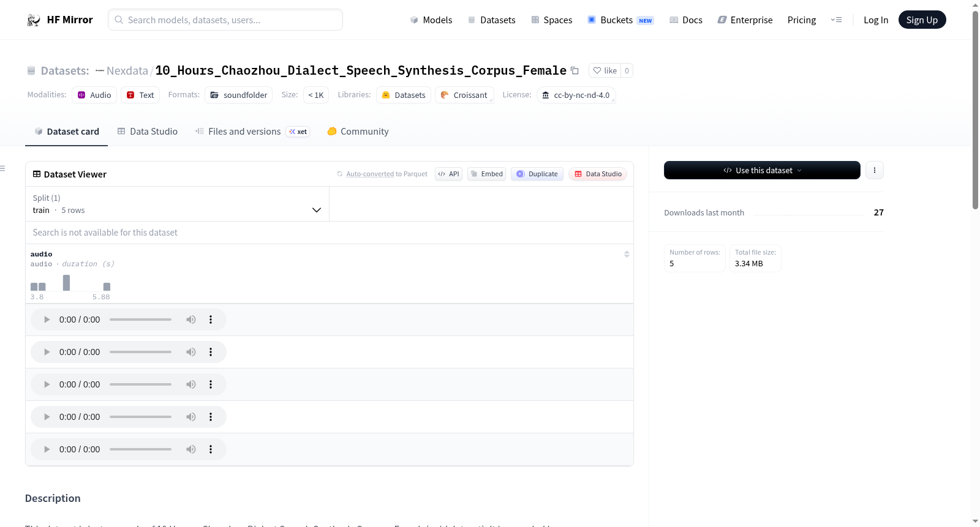Viewport: 980px width, 527px height.
Task: Like the dataset with the heart button
Action: pyautogui.click(x=605, y=70)
